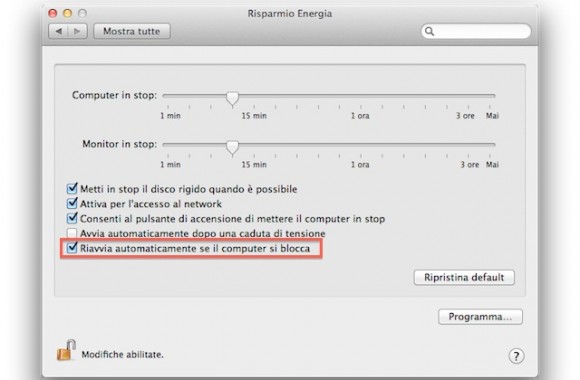Click the Modifiche abilitate text

(x=122, y=354)
